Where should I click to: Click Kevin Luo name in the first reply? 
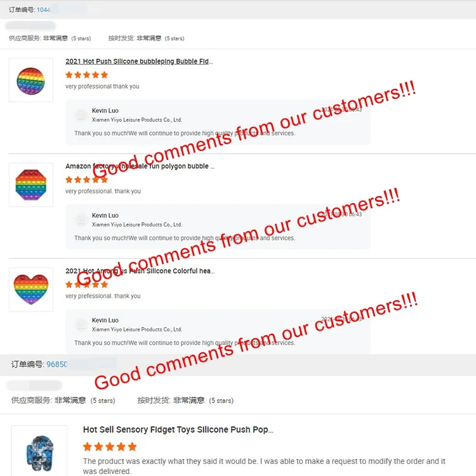pyautogui.click(x=105, y=110)
